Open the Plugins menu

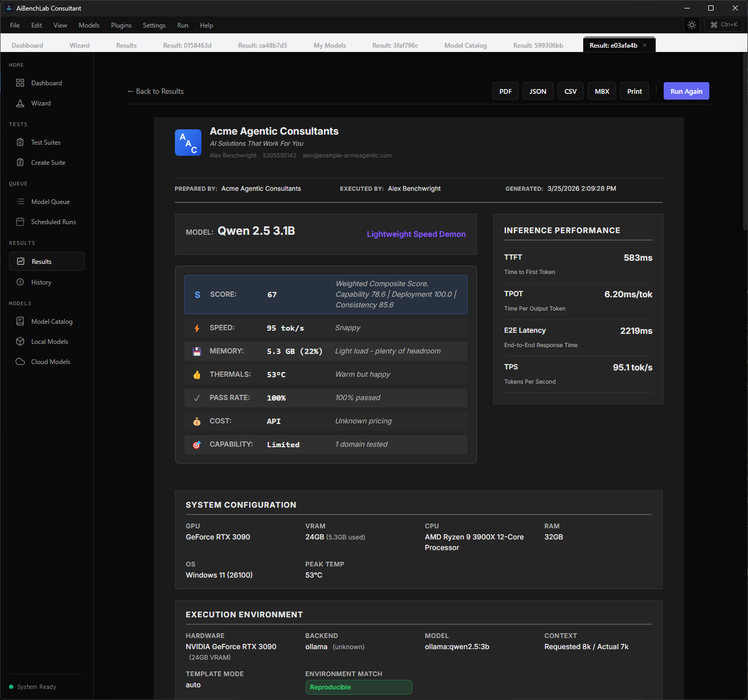(x=121, y=25)
